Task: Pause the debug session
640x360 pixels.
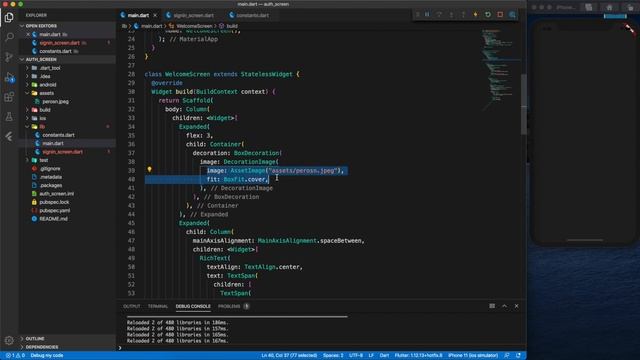Action: coord(427,15)
